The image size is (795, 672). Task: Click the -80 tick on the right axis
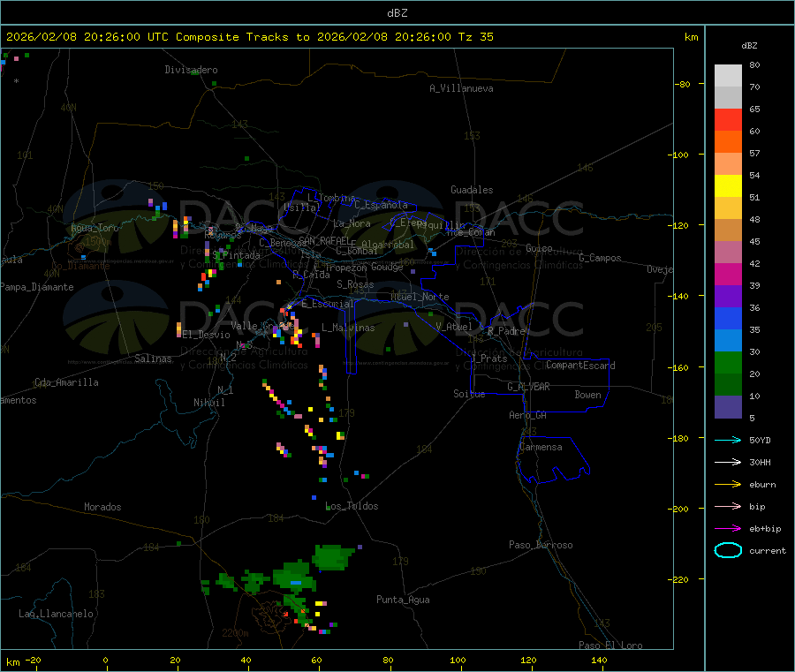pos(682,84)
